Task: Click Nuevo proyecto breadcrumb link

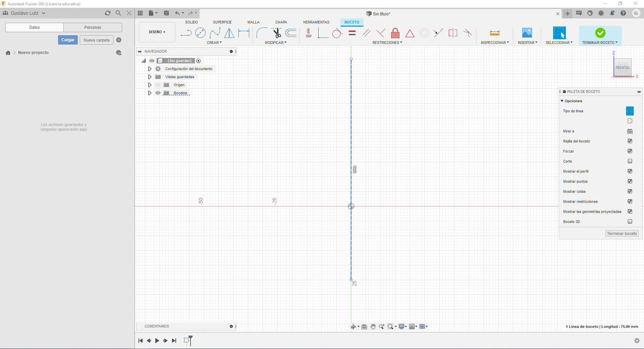Action: click(x=33, y=53)
